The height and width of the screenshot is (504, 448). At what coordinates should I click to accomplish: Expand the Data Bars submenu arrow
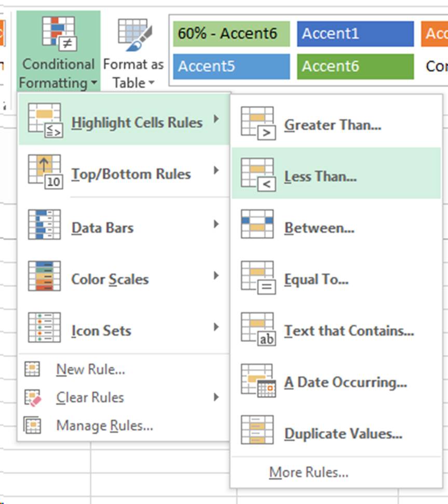(x=216, y=224)
